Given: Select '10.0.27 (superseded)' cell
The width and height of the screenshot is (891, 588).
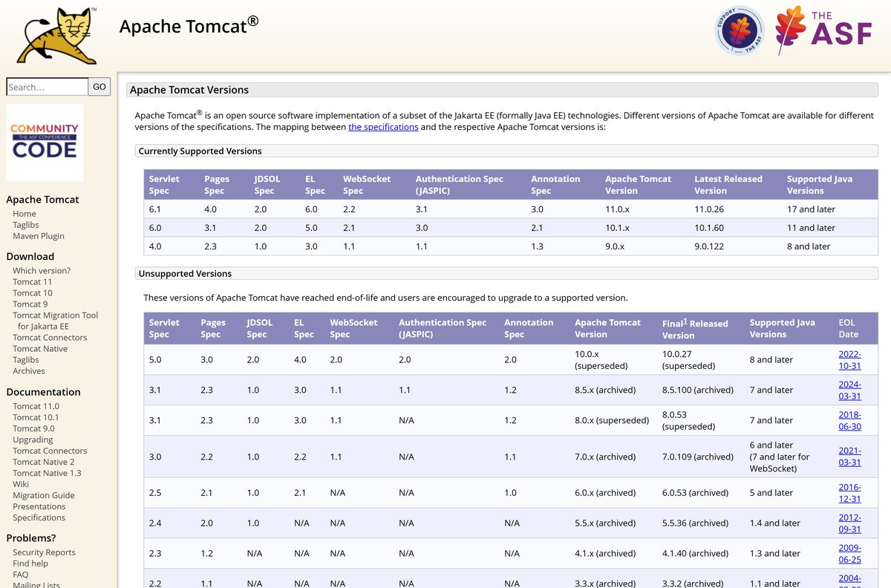Looking at the screenshot, I should click(700, 360).
